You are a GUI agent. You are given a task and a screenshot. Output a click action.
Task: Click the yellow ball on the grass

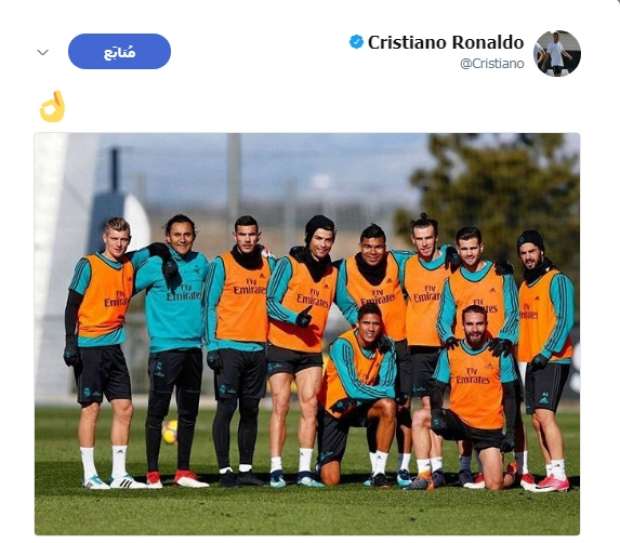[170, 431]
